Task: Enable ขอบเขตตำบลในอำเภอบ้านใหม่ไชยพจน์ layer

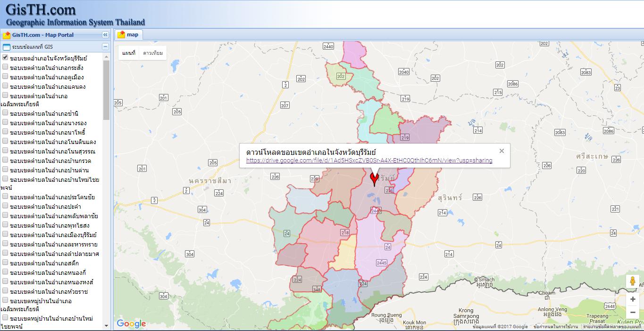Action: (x=5, y=179)
